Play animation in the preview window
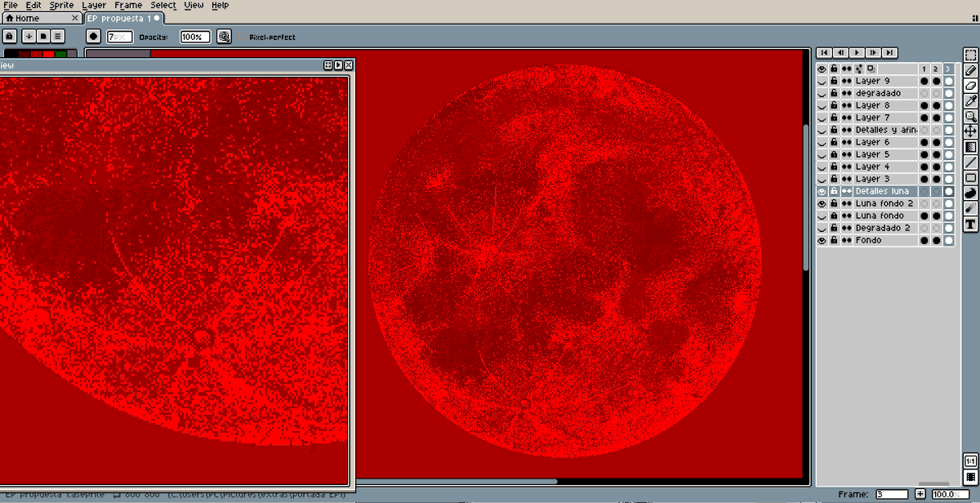The width and height of the screenshot is (980, 503). 338,65
